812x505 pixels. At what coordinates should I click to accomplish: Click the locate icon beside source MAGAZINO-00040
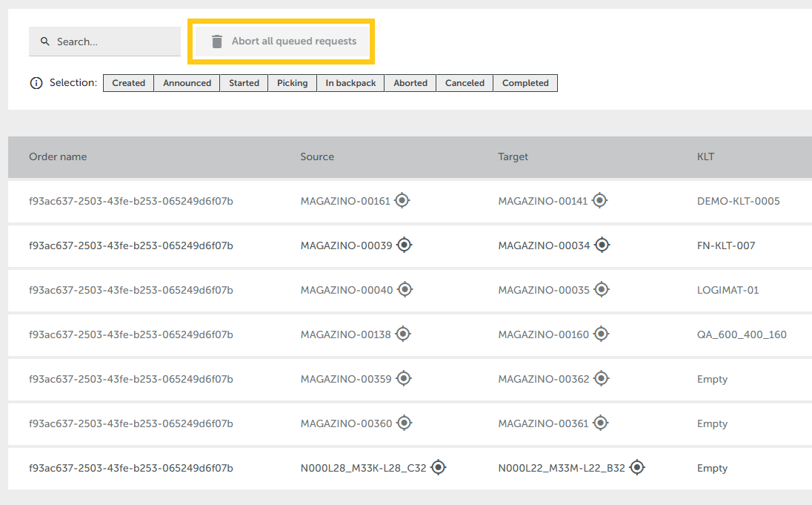[x=405, y=289]
